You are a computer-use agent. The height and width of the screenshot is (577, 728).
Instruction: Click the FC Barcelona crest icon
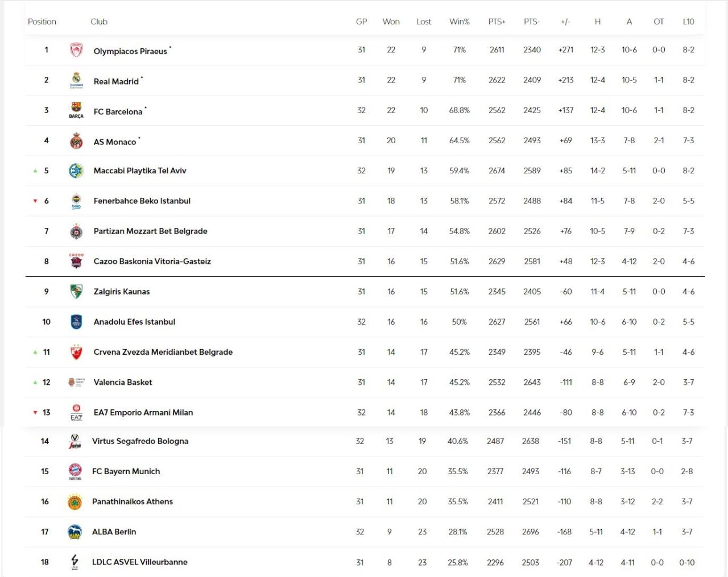pyautogui.click(x=76, y=110)
